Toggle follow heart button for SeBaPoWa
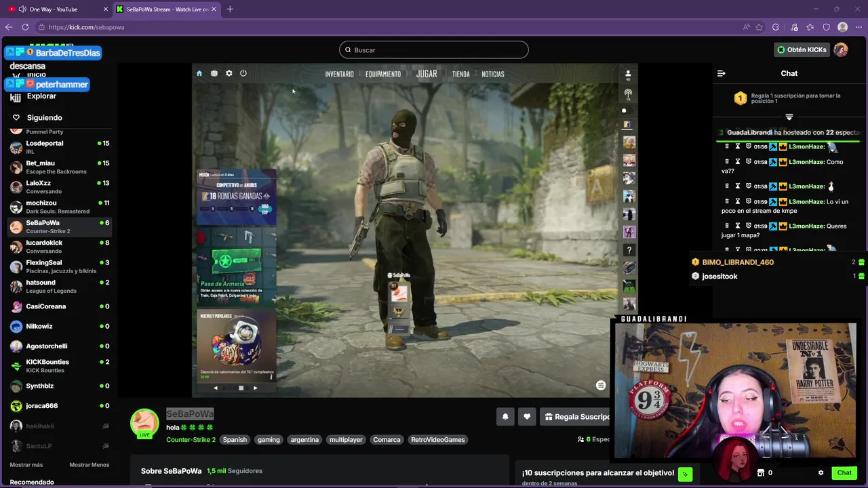868x488 pixels. (x=527, y=417)
